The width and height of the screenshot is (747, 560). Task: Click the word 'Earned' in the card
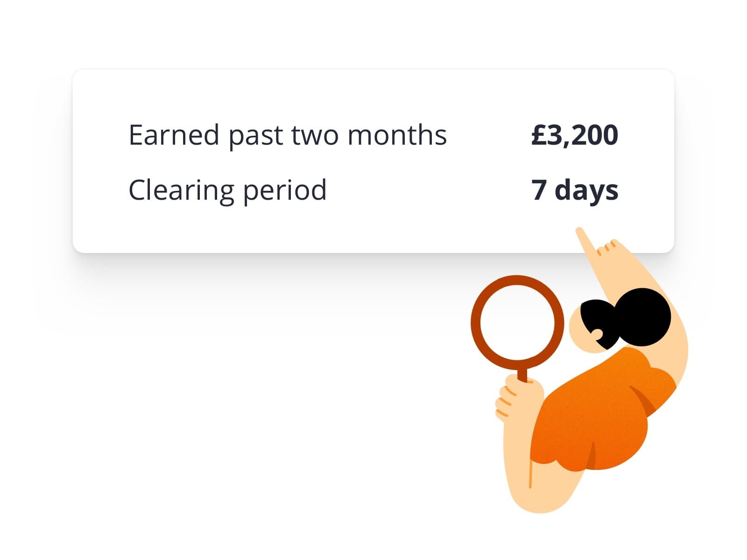coord(174,135)
